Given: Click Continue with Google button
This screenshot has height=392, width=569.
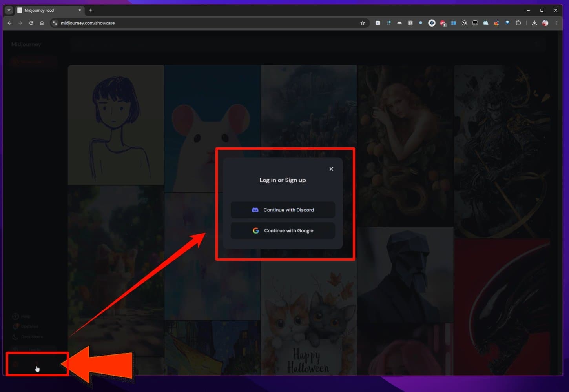Looking at the screenshot, I should pyautogui.click(x=283, y=230).
